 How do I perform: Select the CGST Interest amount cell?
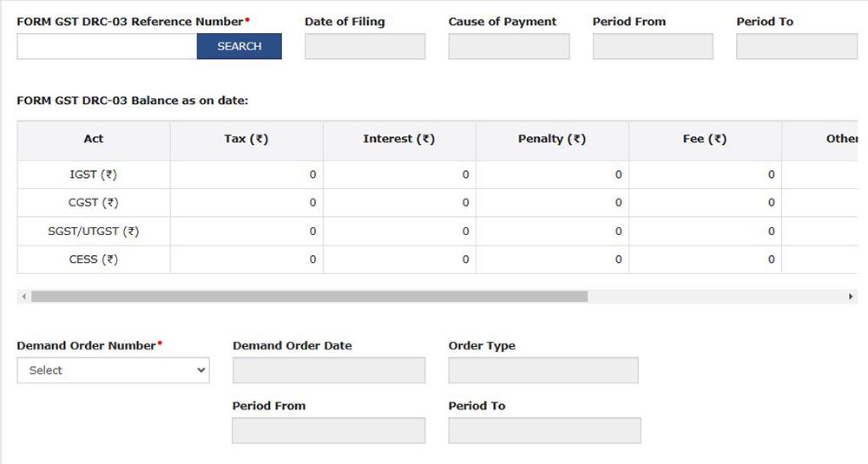[399, 203]
